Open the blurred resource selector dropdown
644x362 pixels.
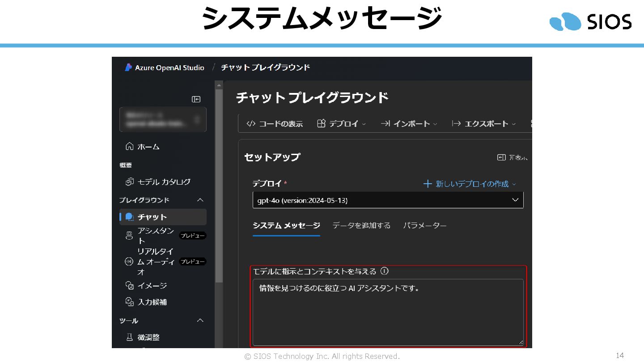[163, 119]
